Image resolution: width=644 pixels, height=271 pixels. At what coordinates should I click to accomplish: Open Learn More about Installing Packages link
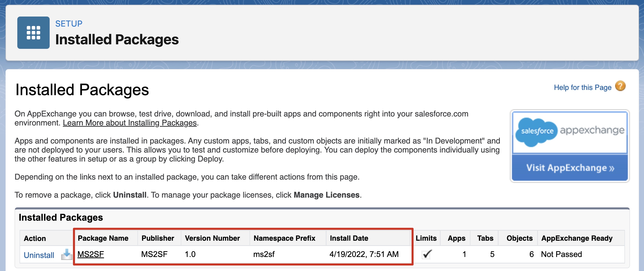pyautogui.click(x=130, y=123)
